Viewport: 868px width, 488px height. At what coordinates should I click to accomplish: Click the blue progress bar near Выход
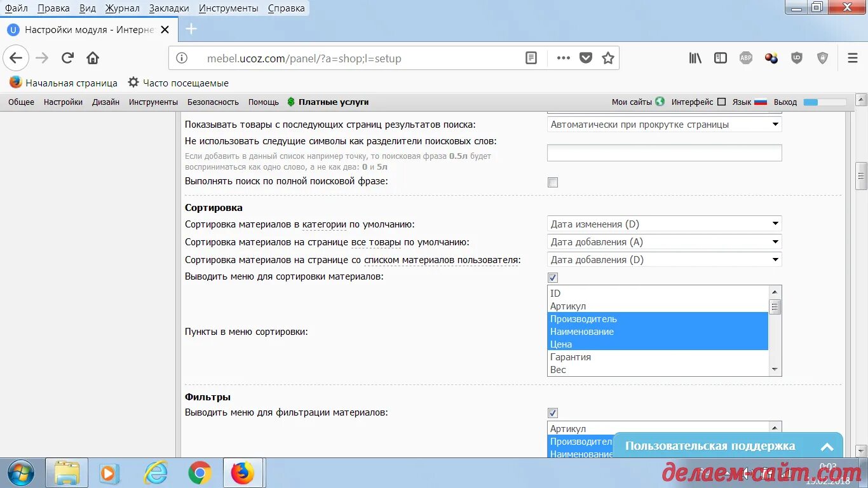(x=825, y=102)
